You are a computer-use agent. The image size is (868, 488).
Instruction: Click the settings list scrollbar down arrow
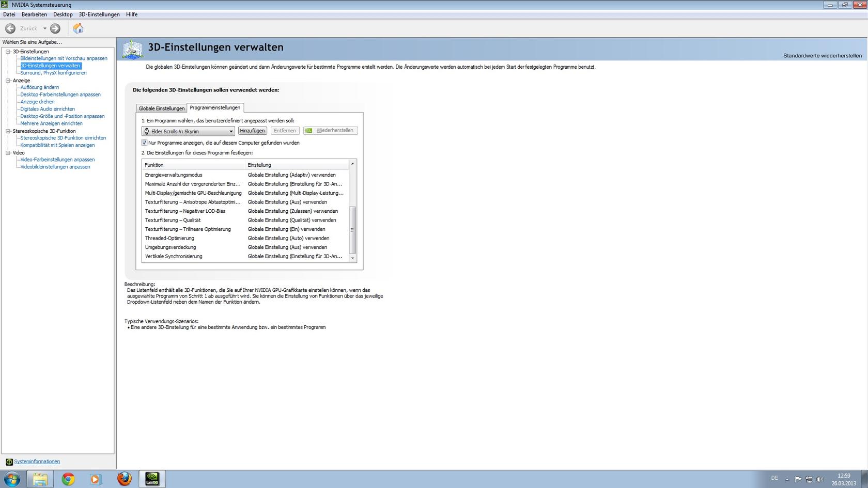[353, 258]
